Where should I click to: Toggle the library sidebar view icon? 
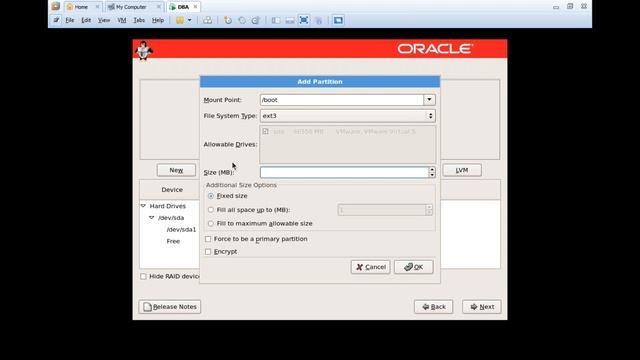pyautogui.click(x=276, y=20)
